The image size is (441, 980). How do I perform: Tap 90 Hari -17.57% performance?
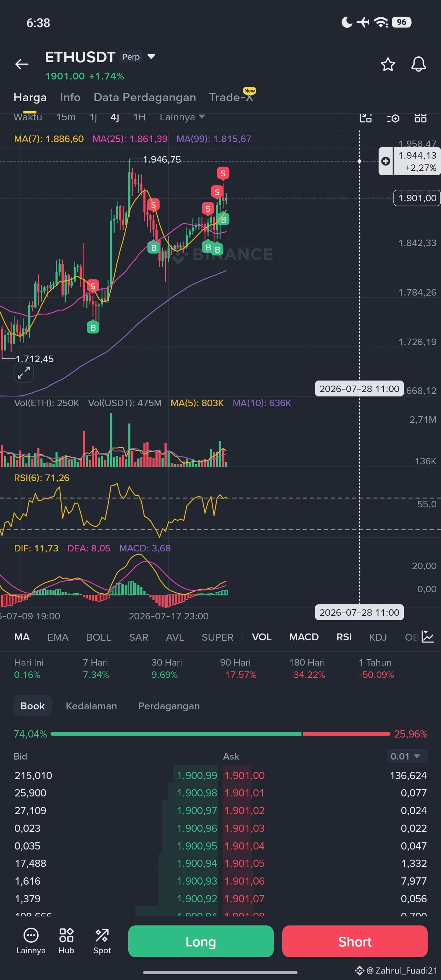[238, 669]
